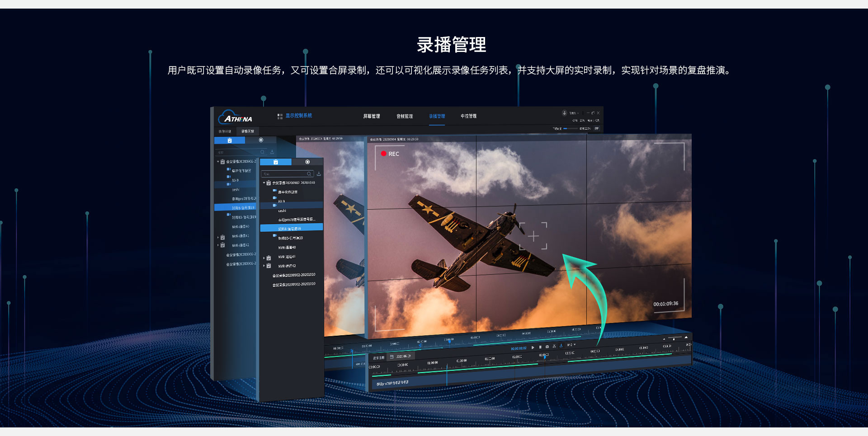Click the play button in playback controls
The width and height of the screenshot is (868, 436).
pyautogui.click(x=533, y=347)
